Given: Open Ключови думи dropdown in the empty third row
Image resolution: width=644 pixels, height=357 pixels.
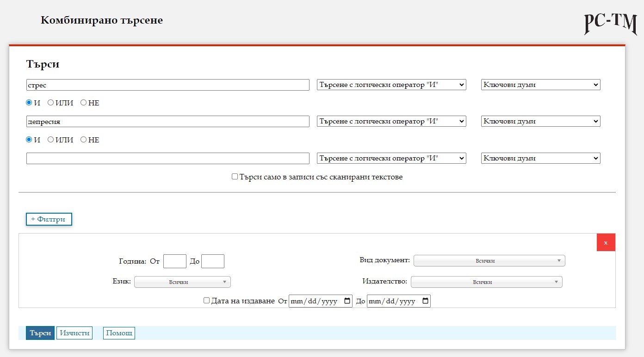Looking at the screenshot, I should tap(541, 158).
